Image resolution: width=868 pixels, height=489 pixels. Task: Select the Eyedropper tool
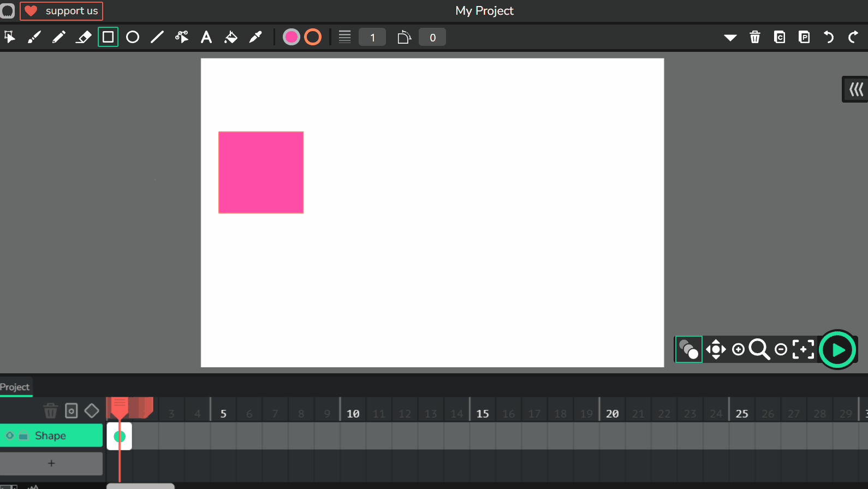click(x=255, y=37)
